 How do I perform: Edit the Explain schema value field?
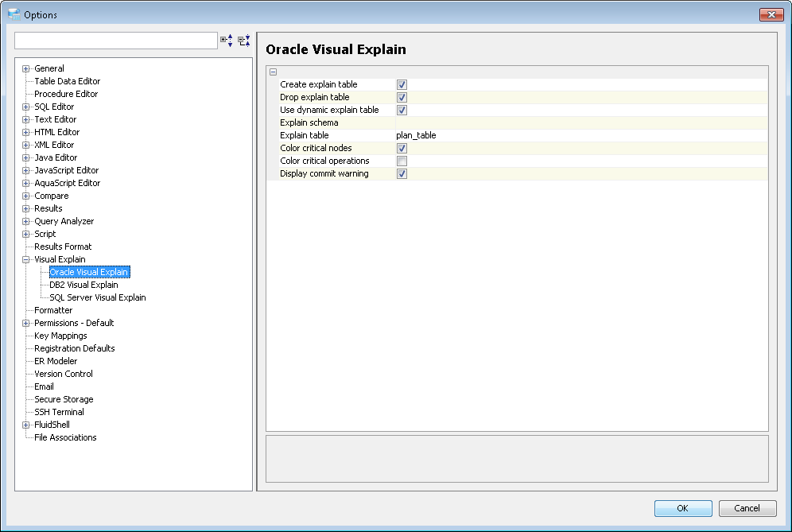pyautogui.click(x=580, y=122)
